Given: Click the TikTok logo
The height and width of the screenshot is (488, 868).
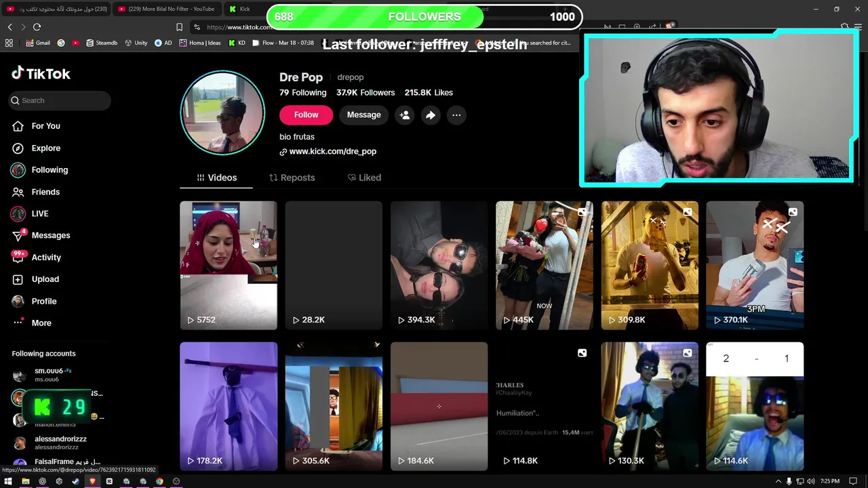Looking at the screenshot, I should pos(41,74).
